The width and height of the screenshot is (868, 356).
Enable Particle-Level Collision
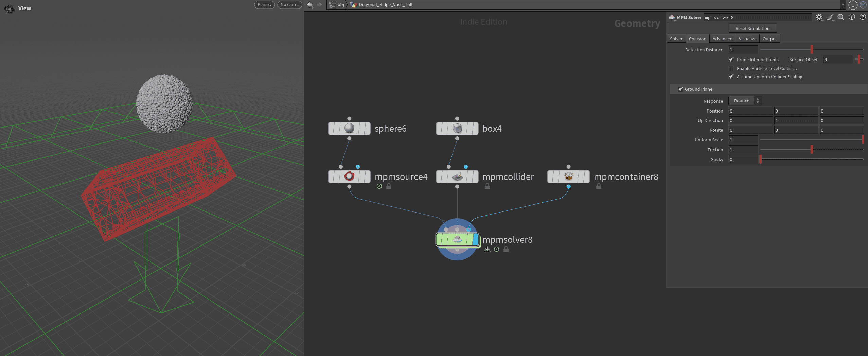point(731,68)
